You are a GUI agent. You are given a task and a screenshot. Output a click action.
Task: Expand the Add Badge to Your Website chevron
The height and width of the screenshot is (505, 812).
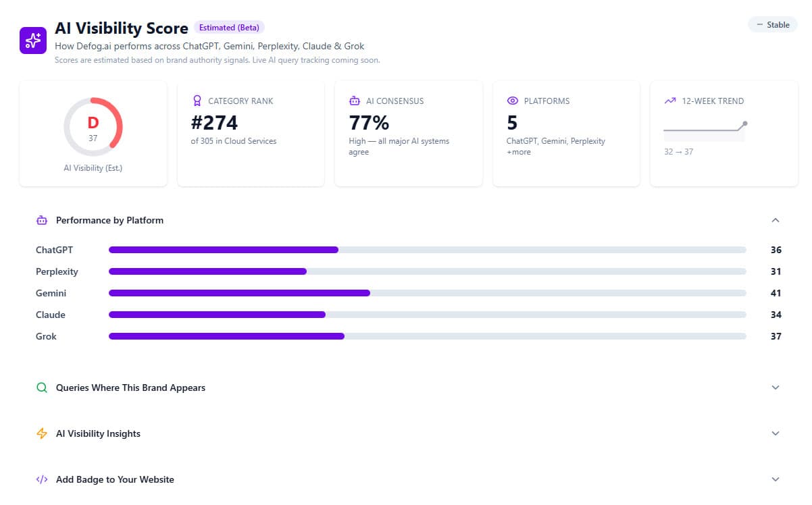coord(776,479)
